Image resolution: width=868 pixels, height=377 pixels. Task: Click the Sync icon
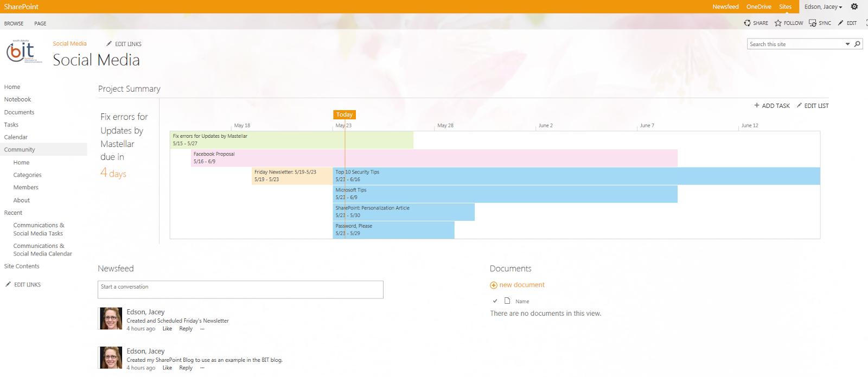(x=813, y=23)
